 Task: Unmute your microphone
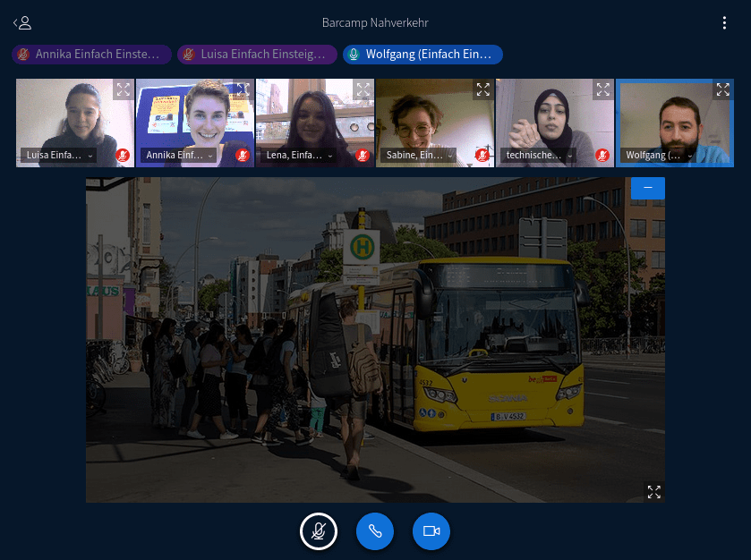click(x=318, y=531)
